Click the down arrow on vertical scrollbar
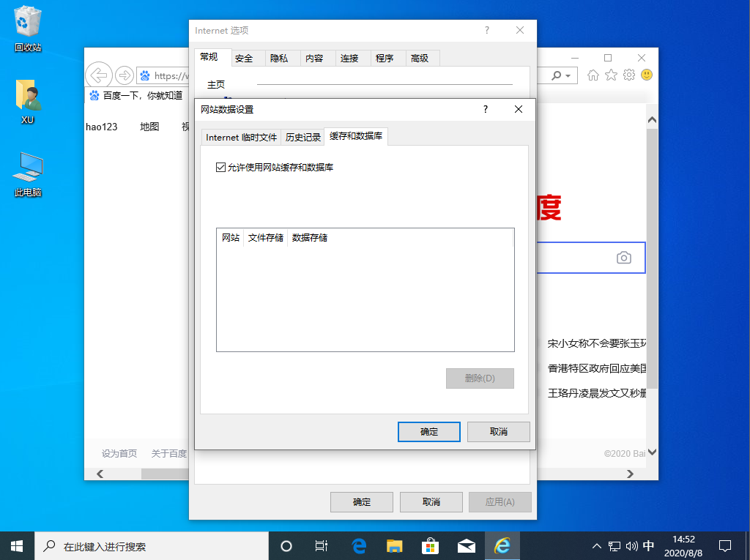The width and height of the screenshot is (750, 560). click(651, 452)
